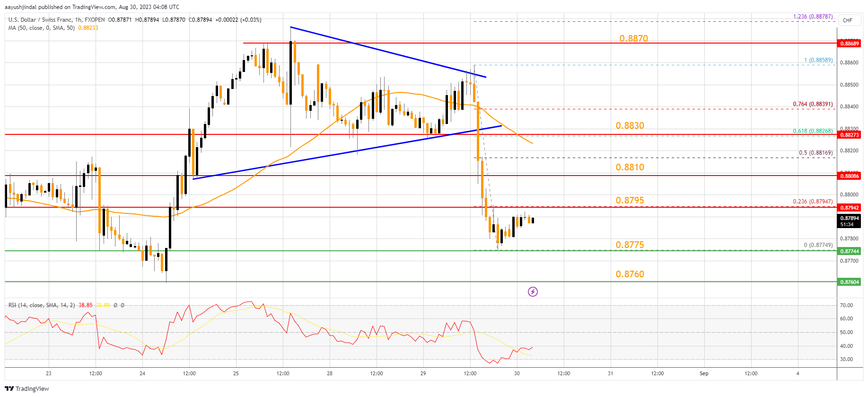Click the RSI axis label 50.00
The height and width of the screenshot is (397, 868).
(846, 333)
